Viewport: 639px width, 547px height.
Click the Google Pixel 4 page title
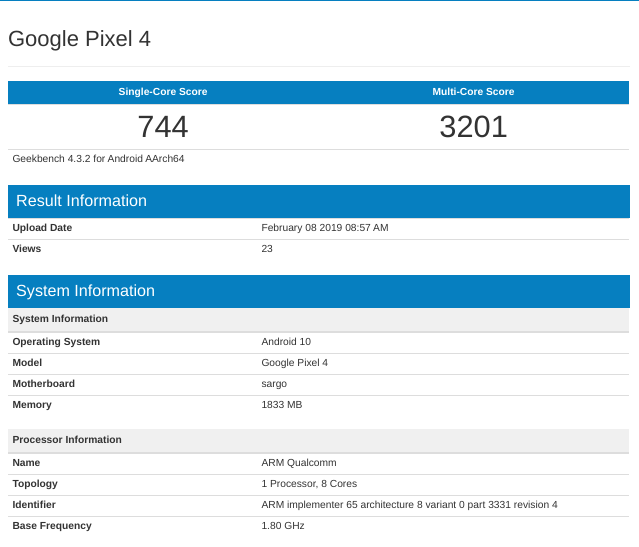point(79,39)
